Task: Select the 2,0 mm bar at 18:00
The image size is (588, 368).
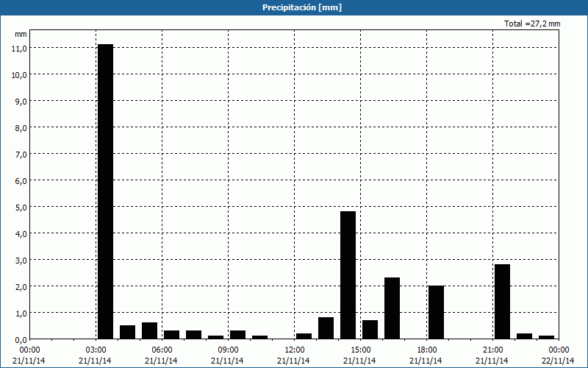Action: point(436,312)
